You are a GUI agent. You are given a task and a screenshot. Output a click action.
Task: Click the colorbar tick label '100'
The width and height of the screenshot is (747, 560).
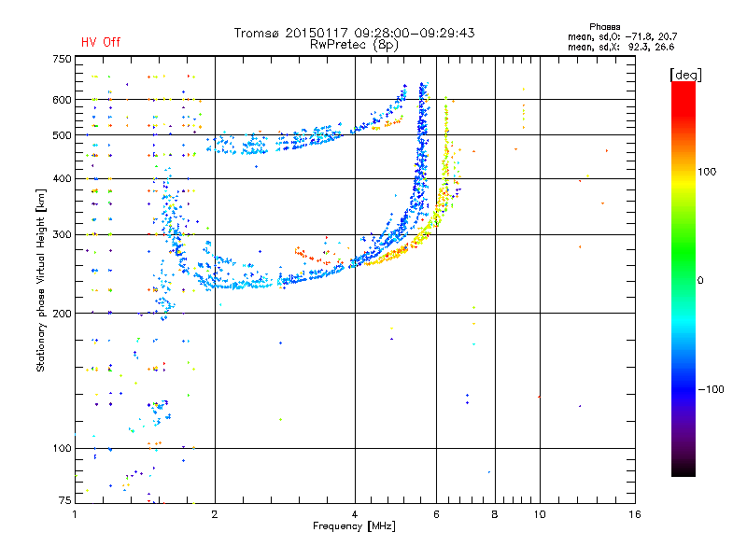coord(707,172)
